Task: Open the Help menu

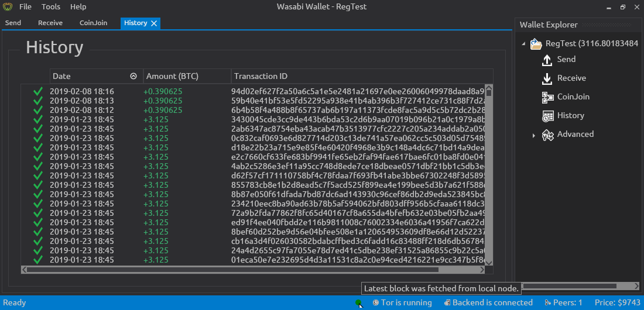Action: tap(78, 6)
